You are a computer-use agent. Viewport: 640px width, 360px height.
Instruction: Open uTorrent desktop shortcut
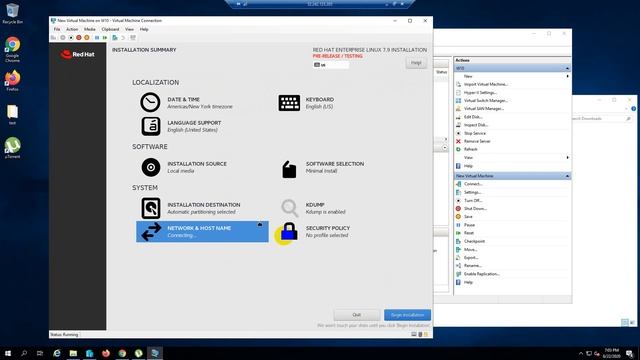coord(12,148)
